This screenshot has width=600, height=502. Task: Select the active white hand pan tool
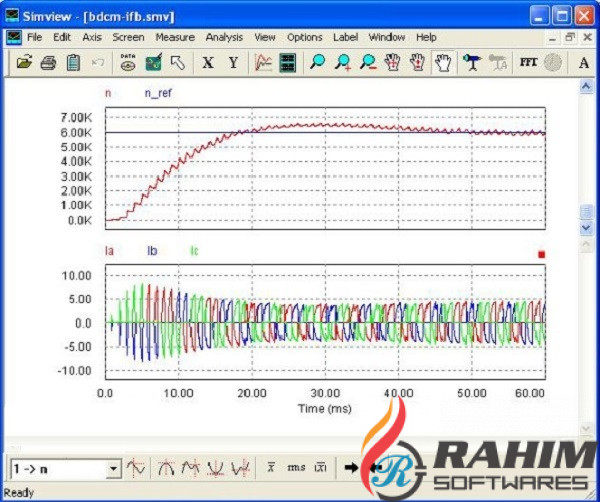pyautogui.click(x=443, y=62)
